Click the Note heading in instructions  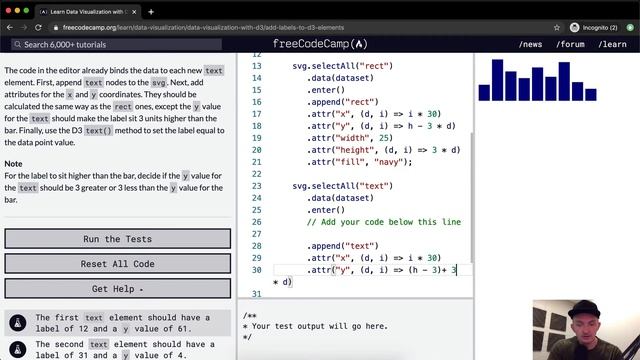(x=13, y=164)
